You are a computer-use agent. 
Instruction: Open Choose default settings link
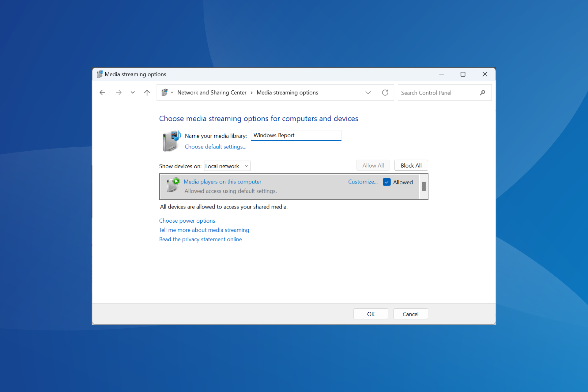[x=215, y=147]
